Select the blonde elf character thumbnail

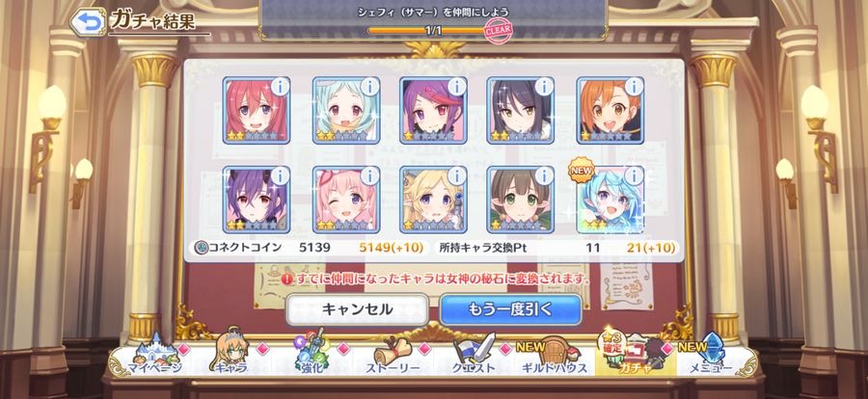433,199
